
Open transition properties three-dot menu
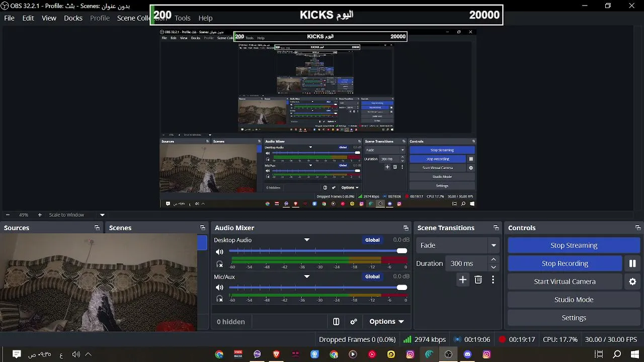493,280
